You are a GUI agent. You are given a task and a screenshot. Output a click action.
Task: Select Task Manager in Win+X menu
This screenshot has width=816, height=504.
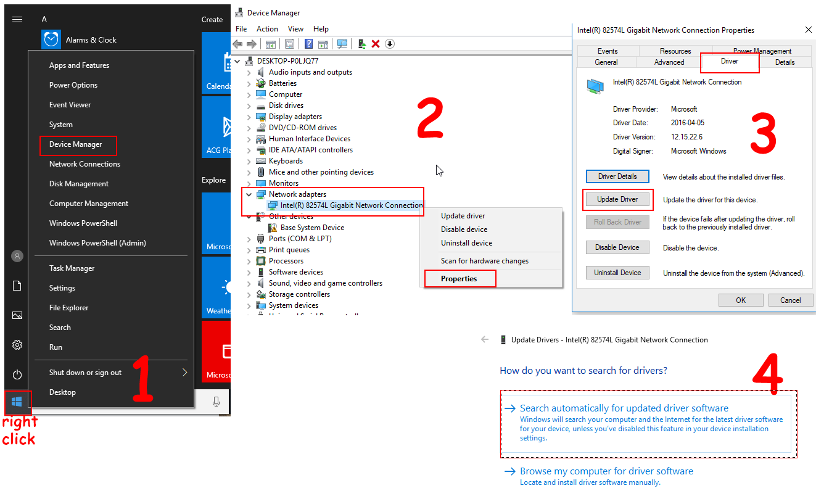72,268
